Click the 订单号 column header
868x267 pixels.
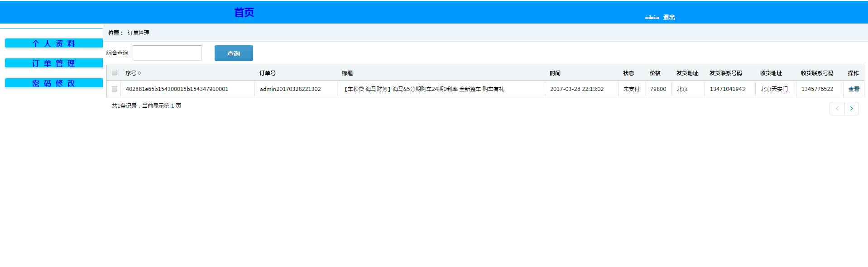[x=268, y=73]
